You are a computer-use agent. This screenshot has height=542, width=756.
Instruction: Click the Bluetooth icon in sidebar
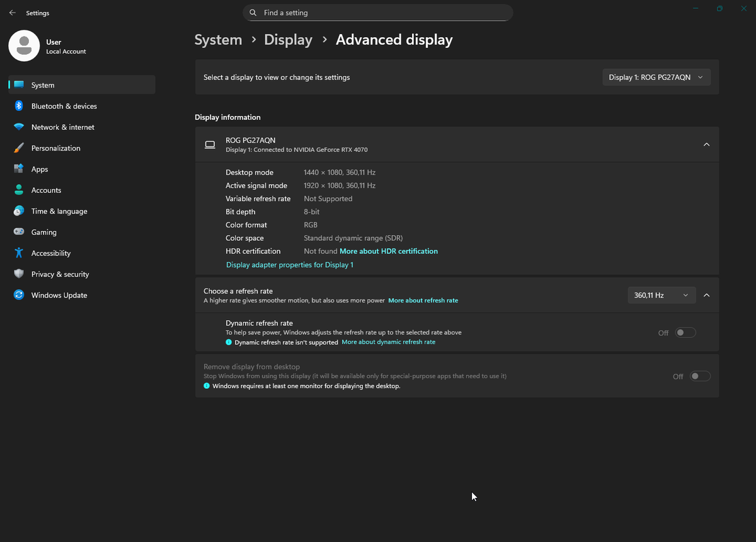[x=19, y=106]
